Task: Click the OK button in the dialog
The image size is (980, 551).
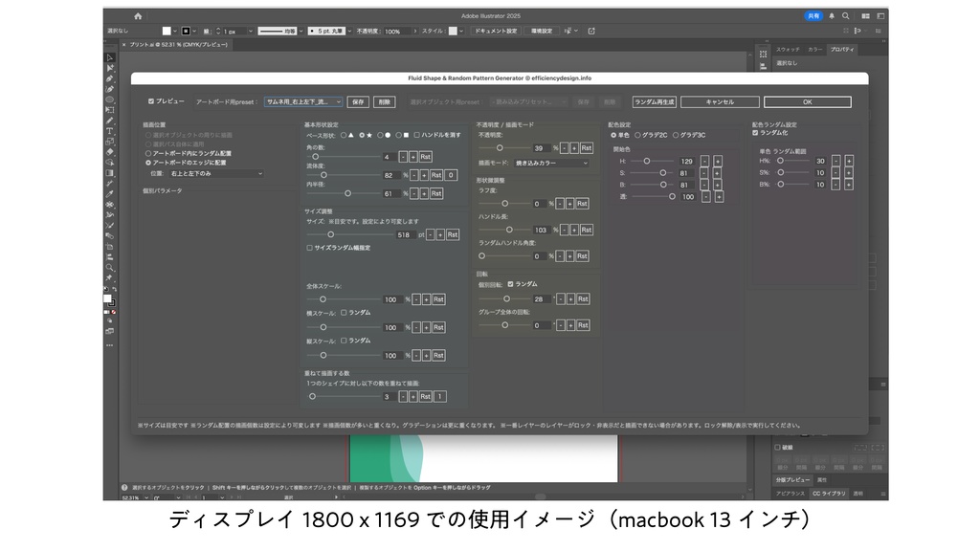Action: click(x=807, y=101)
